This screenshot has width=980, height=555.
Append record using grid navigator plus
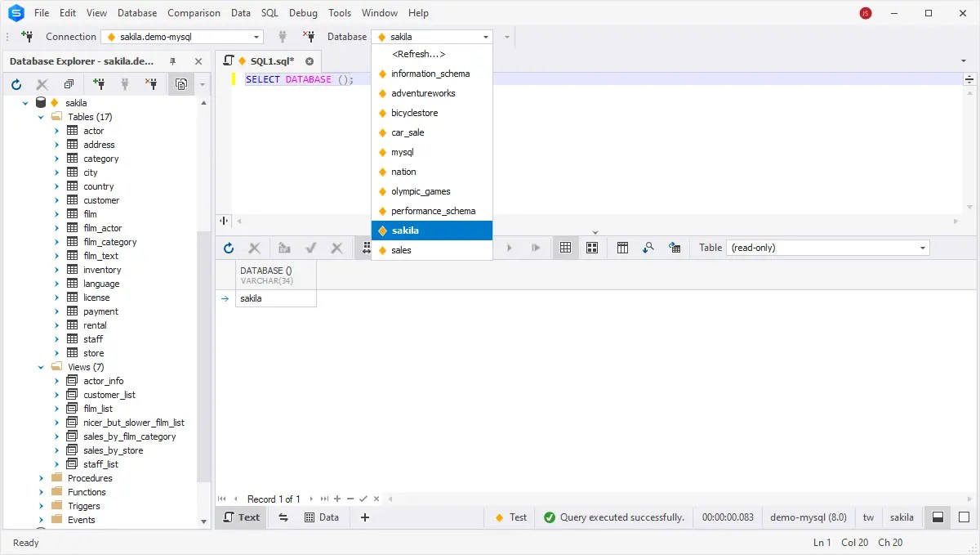(337, 499)
